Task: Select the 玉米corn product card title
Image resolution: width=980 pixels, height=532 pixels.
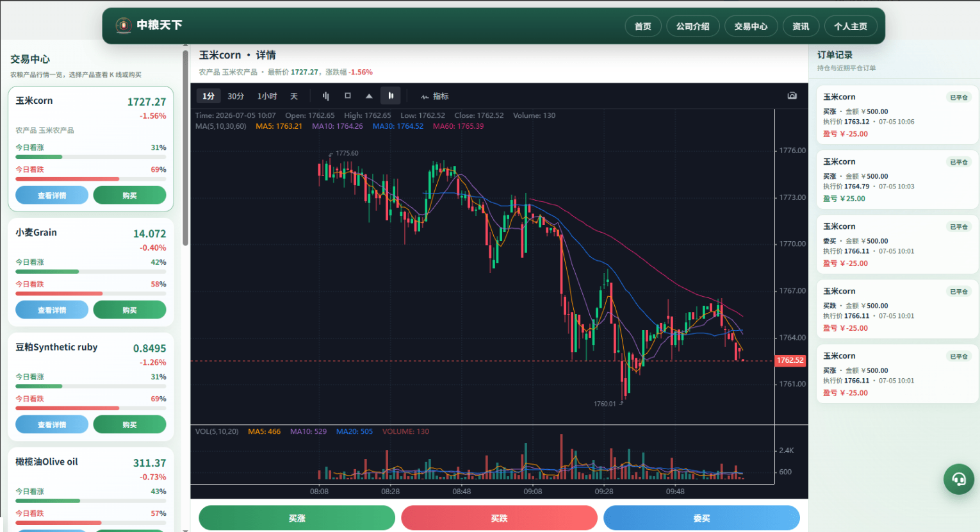Action: (x=35, y=101)
